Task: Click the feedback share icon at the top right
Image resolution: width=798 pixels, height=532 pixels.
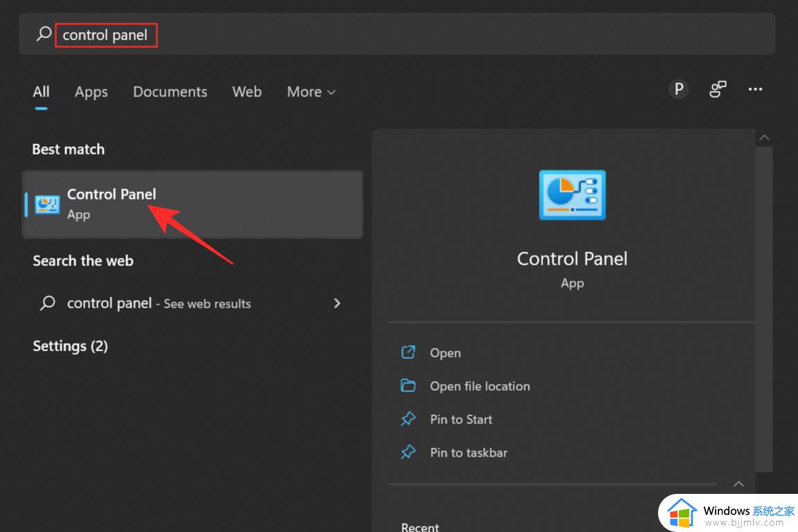Action: [718, 89]
